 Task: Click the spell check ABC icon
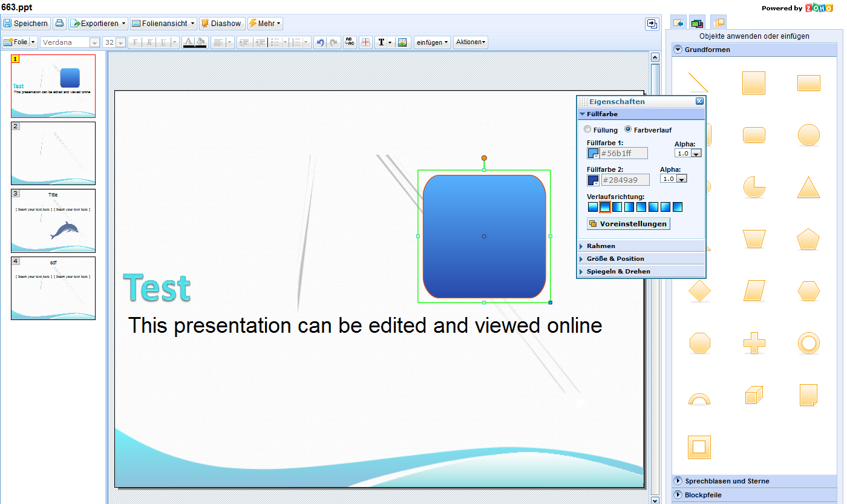coord(350,42)
